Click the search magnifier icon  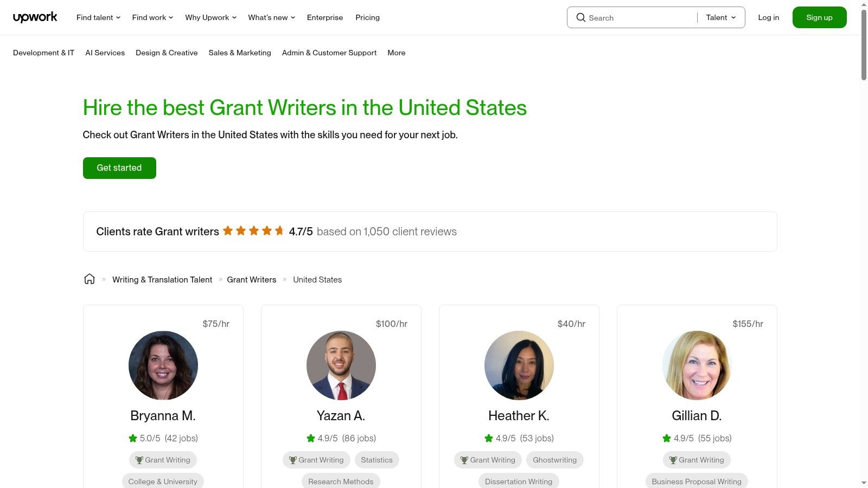[x=580, y=17]
